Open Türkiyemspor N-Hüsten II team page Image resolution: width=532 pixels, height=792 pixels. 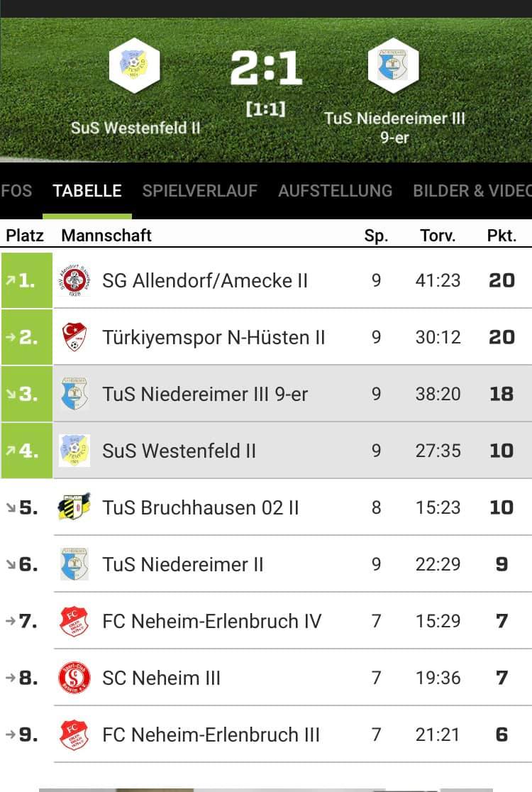pyautogui.click(x=214, y=337)
